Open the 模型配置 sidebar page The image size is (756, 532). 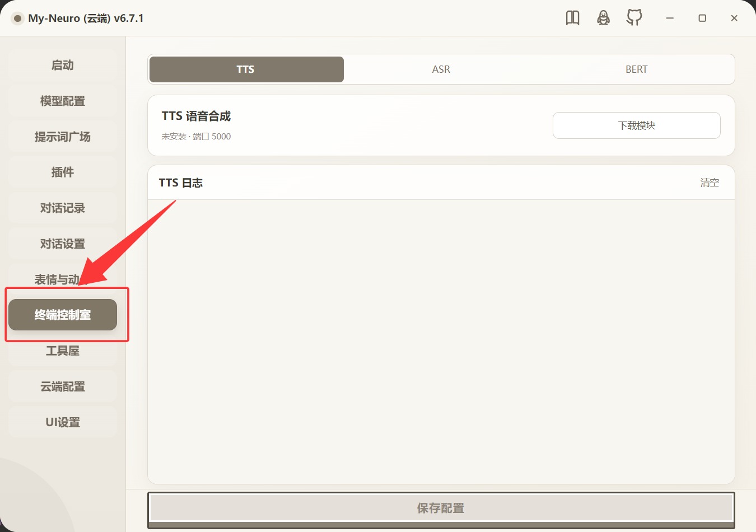coord(63,101)
